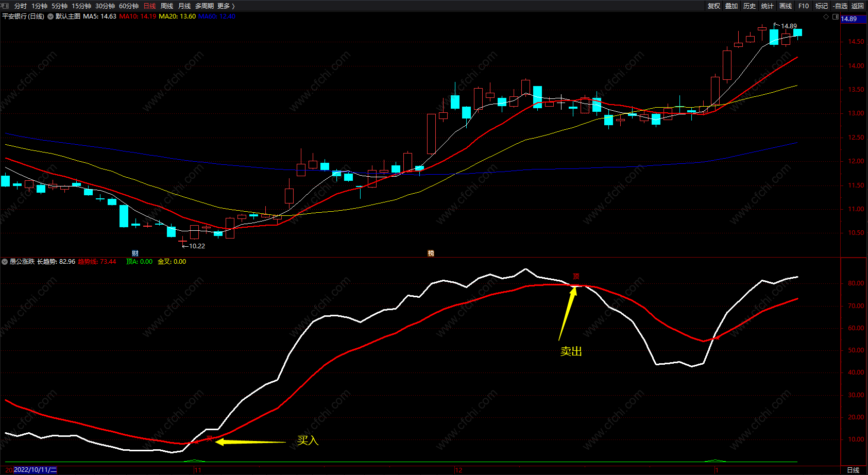
Task: Toggle the right side panel icon
Action: [836, 17]
